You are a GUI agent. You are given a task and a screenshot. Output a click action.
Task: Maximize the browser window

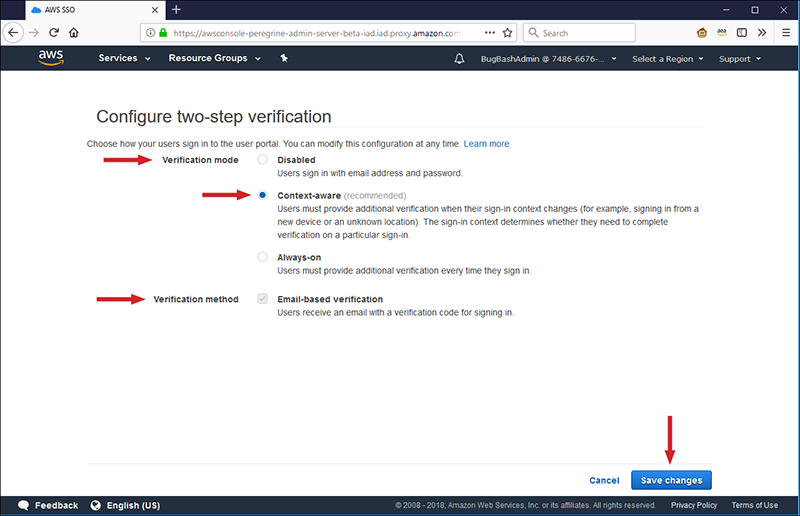[x=755, y=10]
